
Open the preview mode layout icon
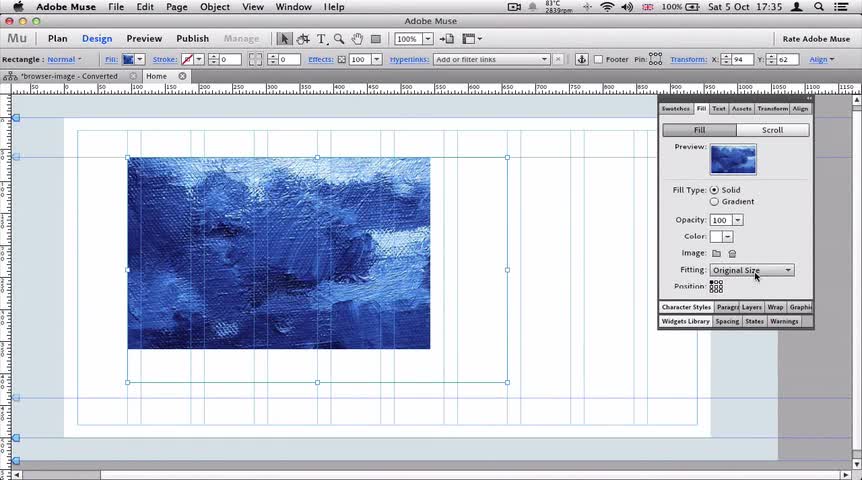coord(472,39)
